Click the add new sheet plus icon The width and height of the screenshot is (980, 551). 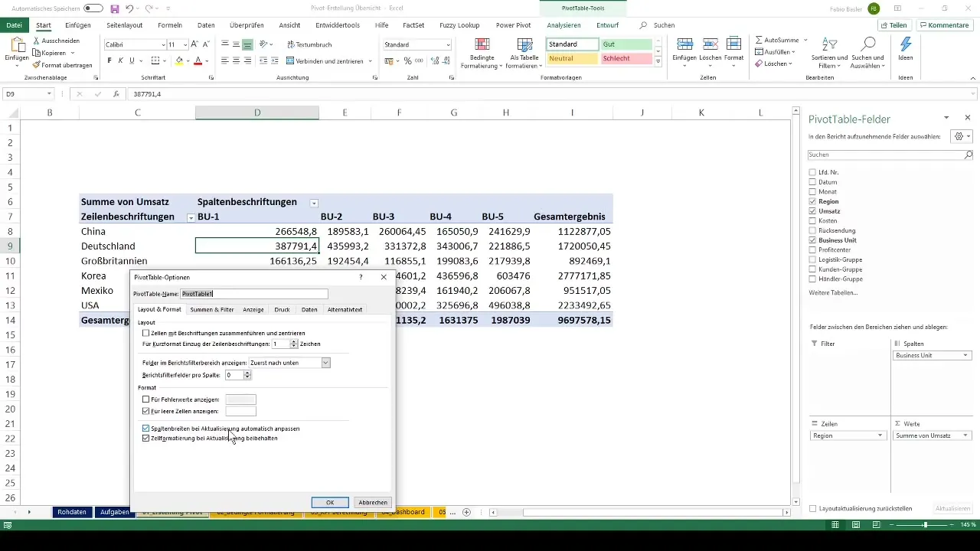pyautogui.click(x=466, y=512)
